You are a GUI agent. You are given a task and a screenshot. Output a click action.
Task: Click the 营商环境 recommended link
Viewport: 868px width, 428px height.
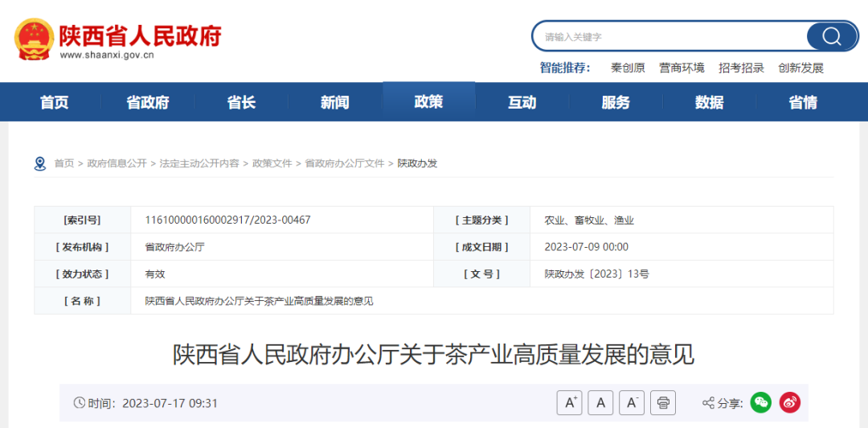click(682, 68)
